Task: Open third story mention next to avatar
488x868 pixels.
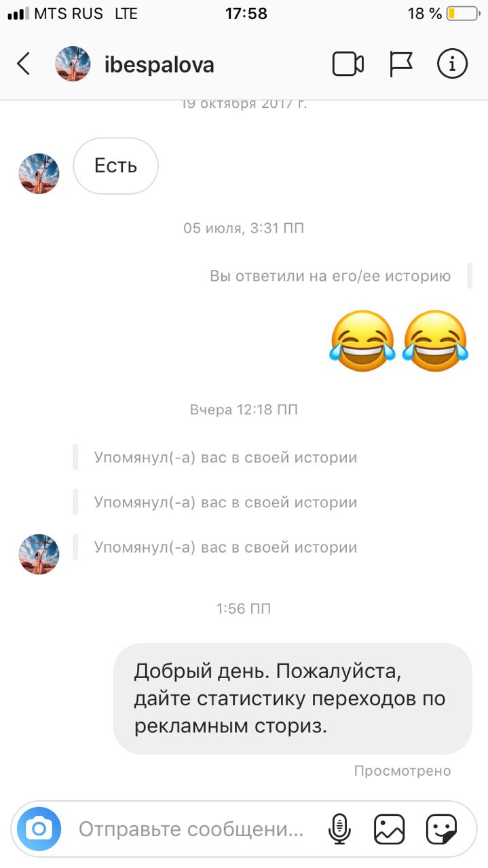Action: tap(225, 547)
